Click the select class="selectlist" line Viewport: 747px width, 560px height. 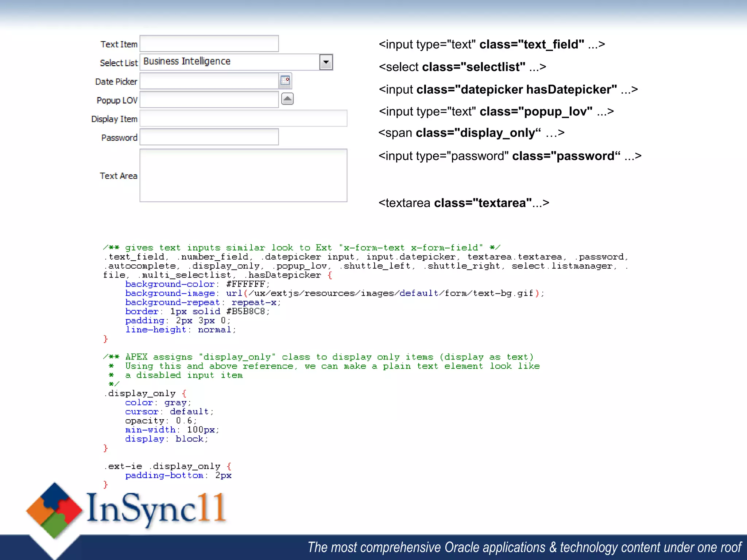[462, 67]
